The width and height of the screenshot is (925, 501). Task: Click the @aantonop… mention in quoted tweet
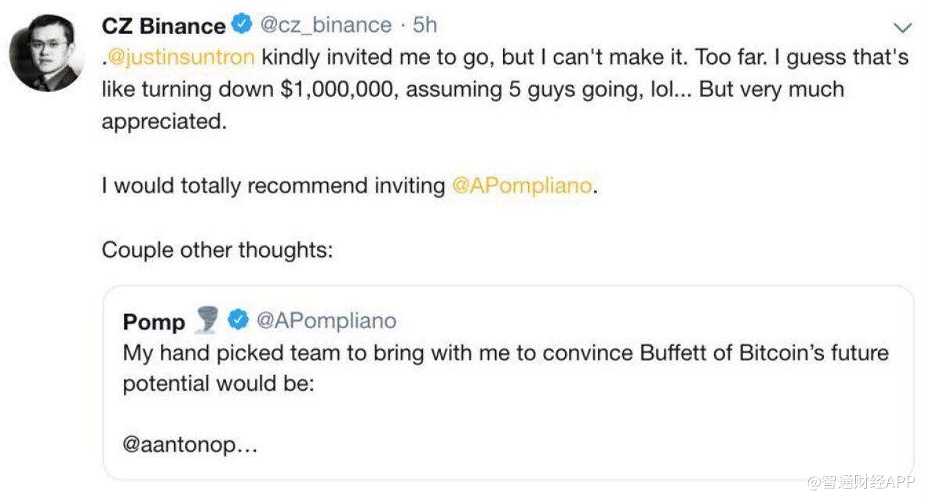190,444
